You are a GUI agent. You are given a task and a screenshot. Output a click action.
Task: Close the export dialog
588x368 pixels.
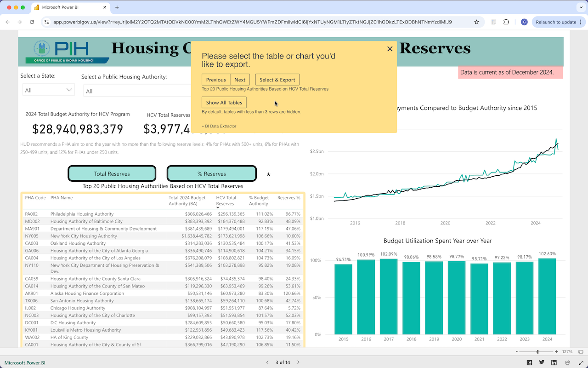[x=390, y=49]
